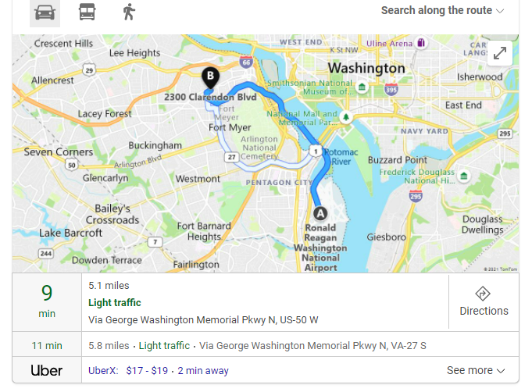
Task: Click the I-395 highway shield on map
Action: (391, 89)
